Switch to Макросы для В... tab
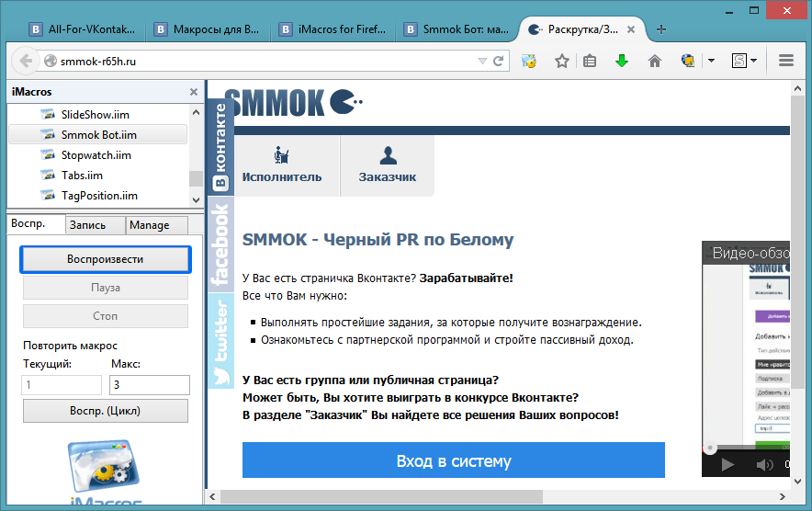The image size is (812, 511). [209, 29]
